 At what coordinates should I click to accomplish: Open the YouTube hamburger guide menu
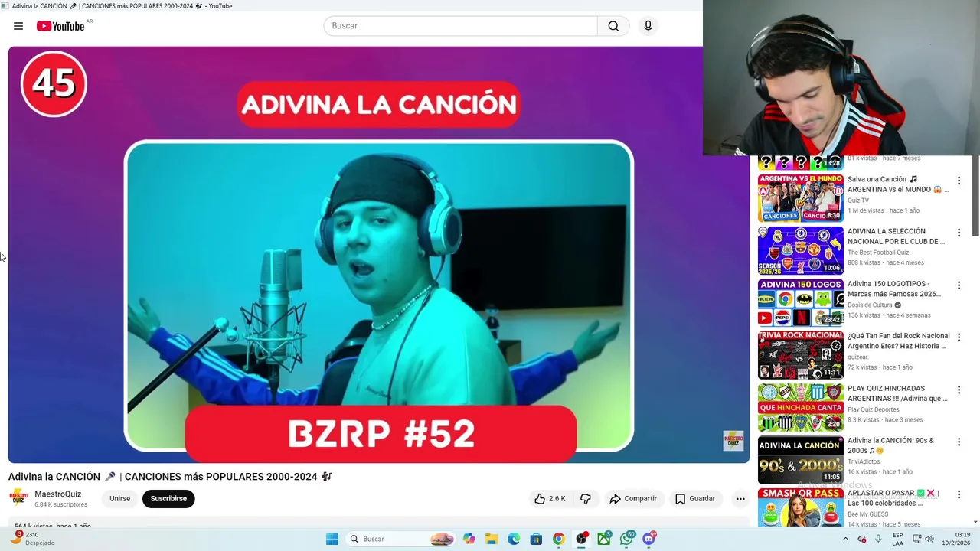click(18, 26)
